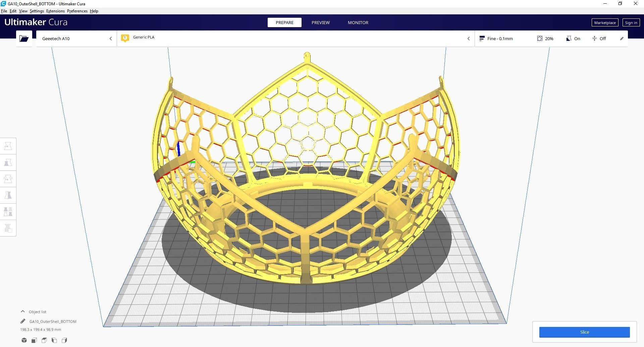Open the Support Blocker tool
This screenshot has height=347, width=644.
[x=8, y=228]
